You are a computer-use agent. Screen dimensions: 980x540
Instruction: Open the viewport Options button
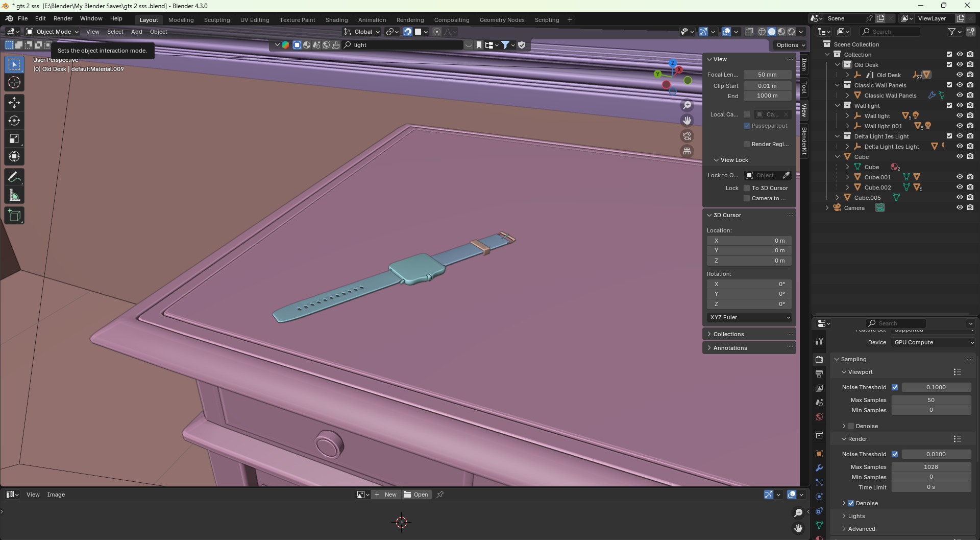(790, 45)
